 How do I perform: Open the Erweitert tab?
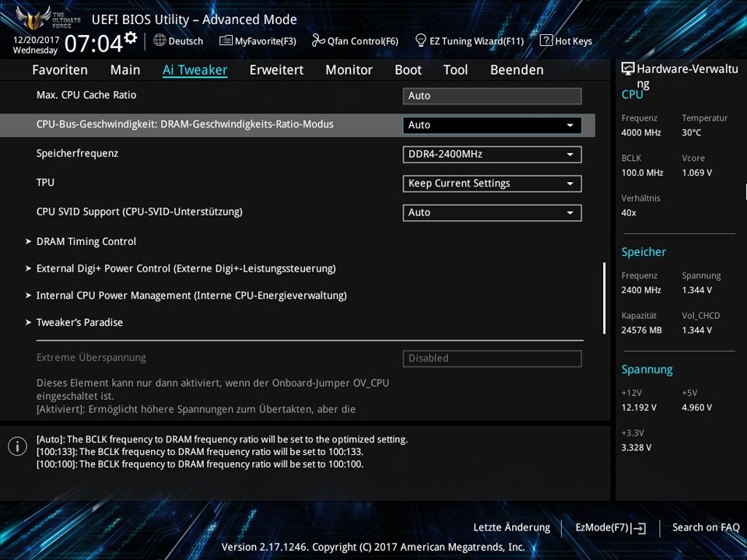(276, 70)
